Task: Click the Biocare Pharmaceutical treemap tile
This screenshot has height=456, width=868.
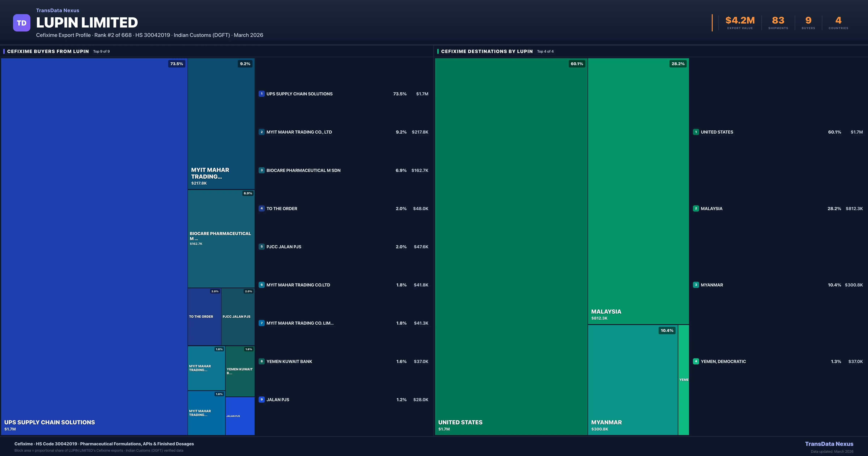Action: coord(221,238)
